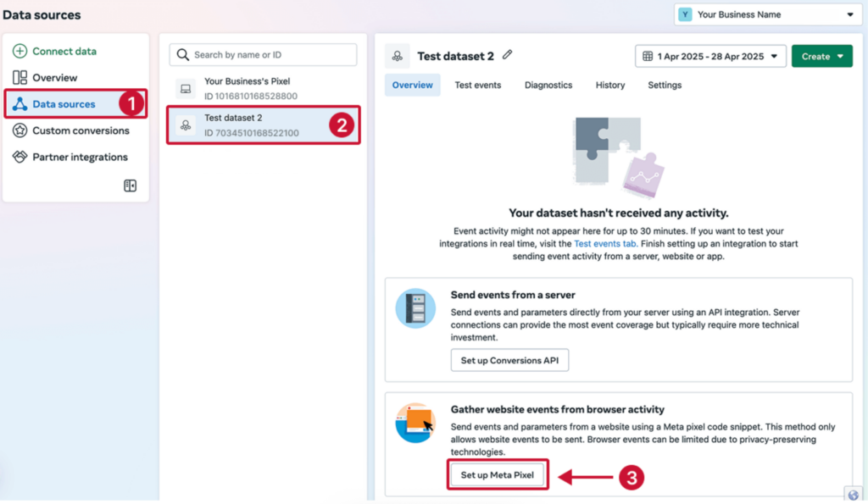Click the Data sources page title

pyautogui.click(x=42, y=15)
